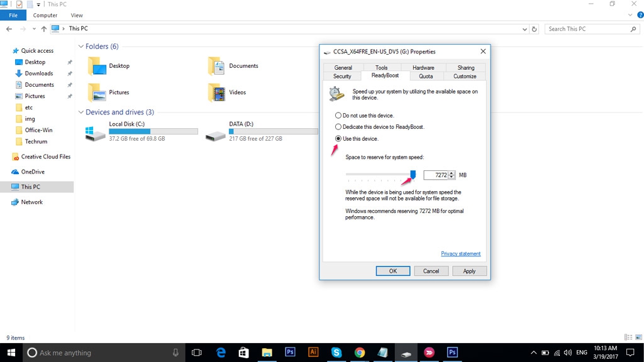Switch to the Hardware tab
This screenshot has width=644, height=362.
pyautogui.click(x=423, y=67)
